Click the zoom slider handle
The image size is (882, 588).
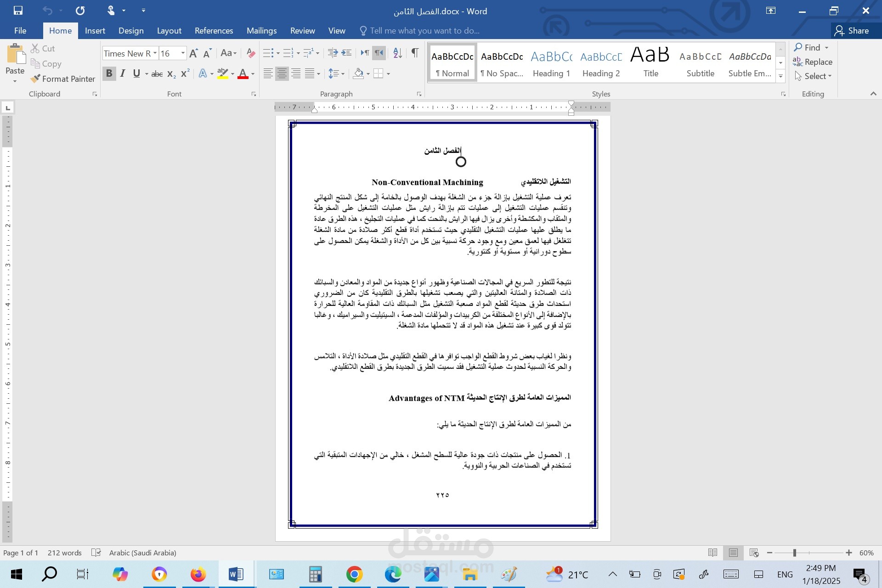[x=794, y=553]
